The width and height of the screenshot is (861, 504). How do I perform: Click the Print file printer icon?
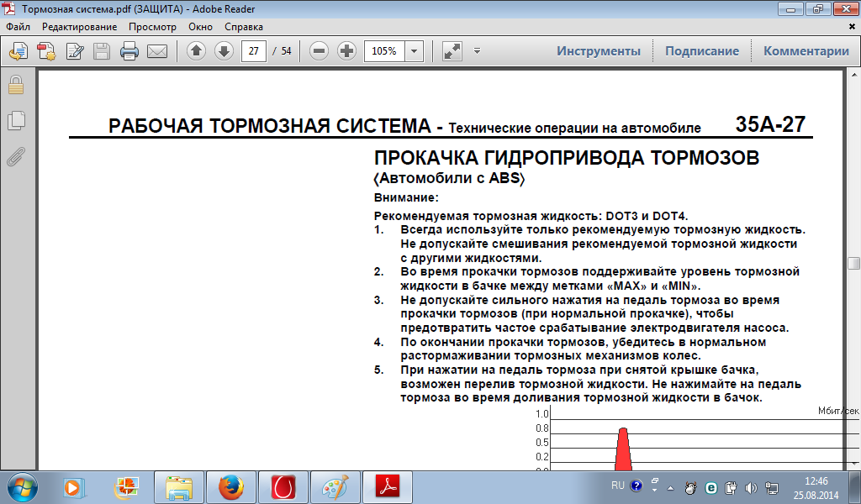(x=129, y=51)
